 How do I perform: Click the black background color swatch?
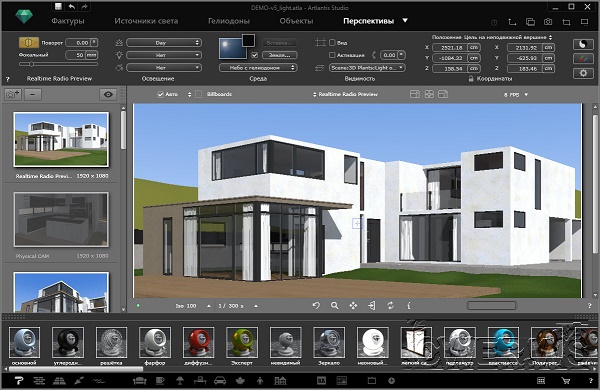[x=248, y=40]
